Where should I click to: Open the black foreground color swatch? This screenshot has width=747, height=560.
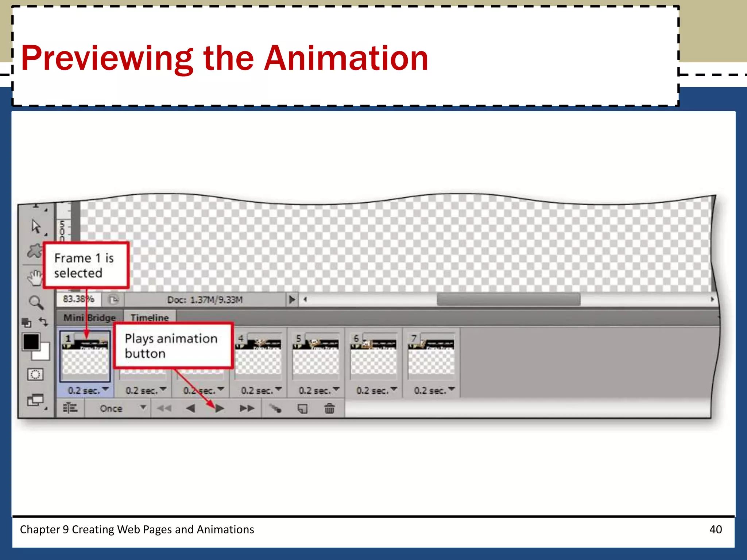pos(31,342)
